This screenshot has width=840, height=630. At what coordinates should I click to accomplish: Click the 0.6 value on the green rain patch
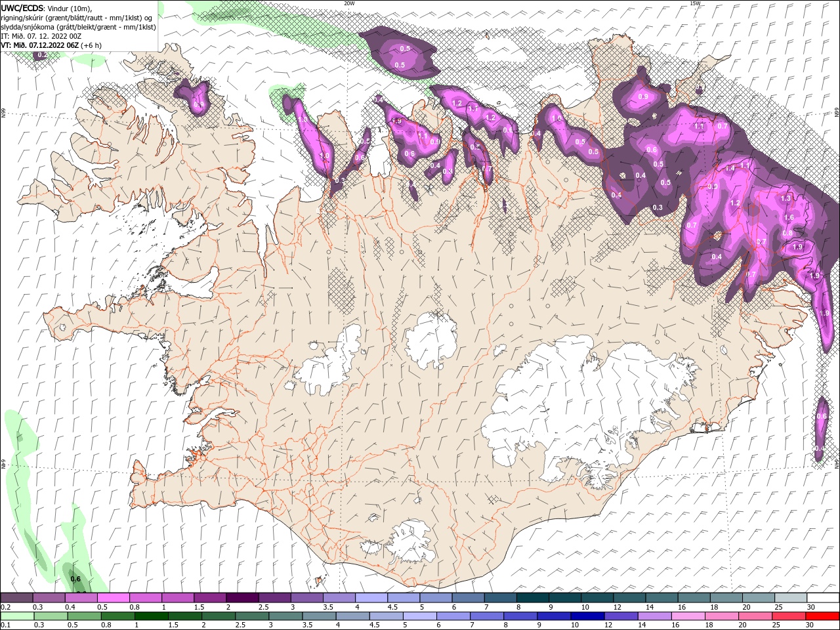point(75,579)
